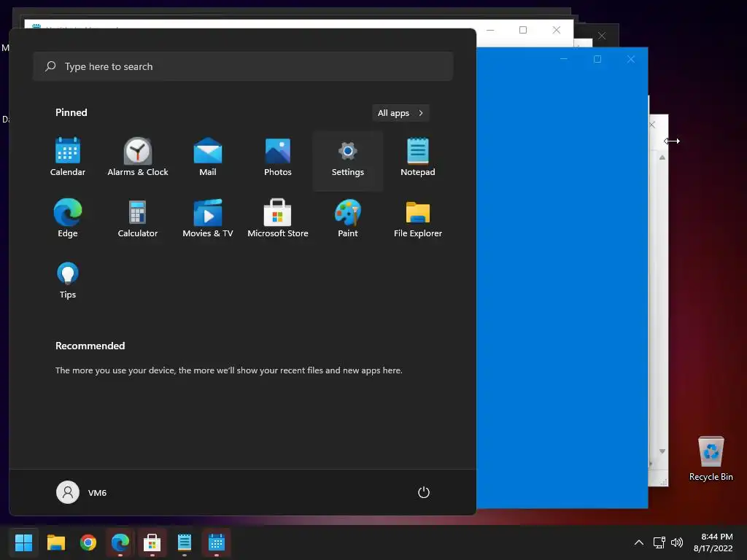Show hidden system tray icons
This screenshot has height=560, width=747.
pos(639,542)
